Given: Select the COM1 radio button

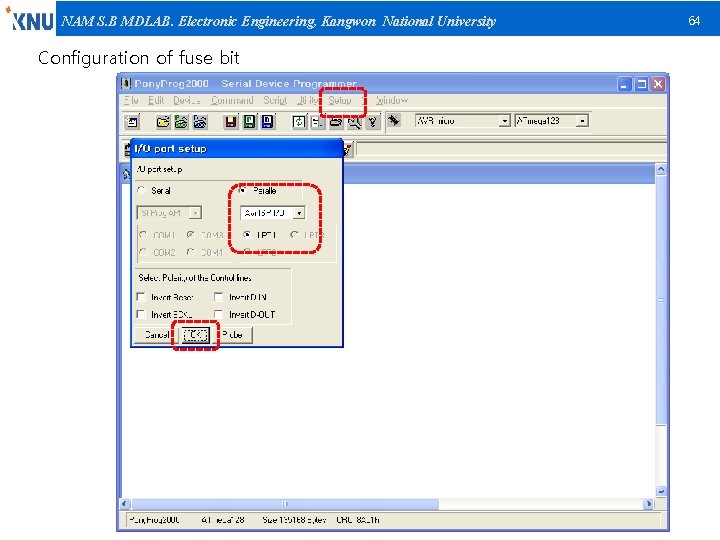Looking at the screenshot, I should pos(143,235).
